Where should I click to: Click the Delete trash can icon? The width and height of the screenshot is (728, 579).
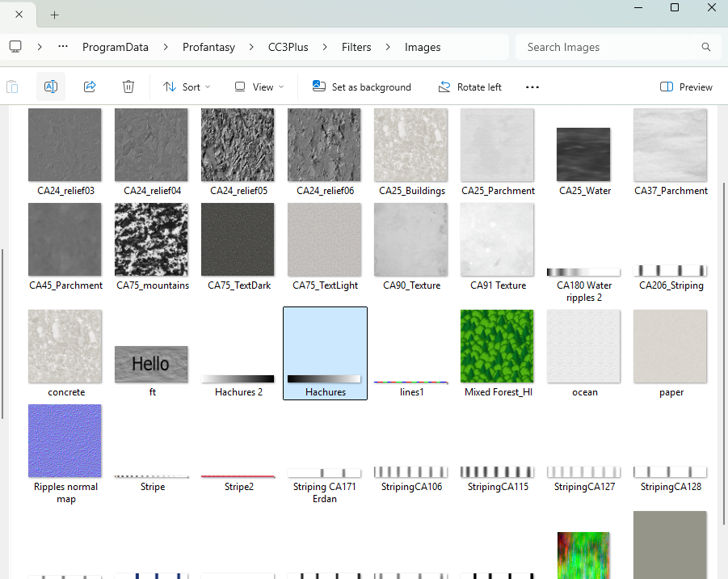click(128, 87)
